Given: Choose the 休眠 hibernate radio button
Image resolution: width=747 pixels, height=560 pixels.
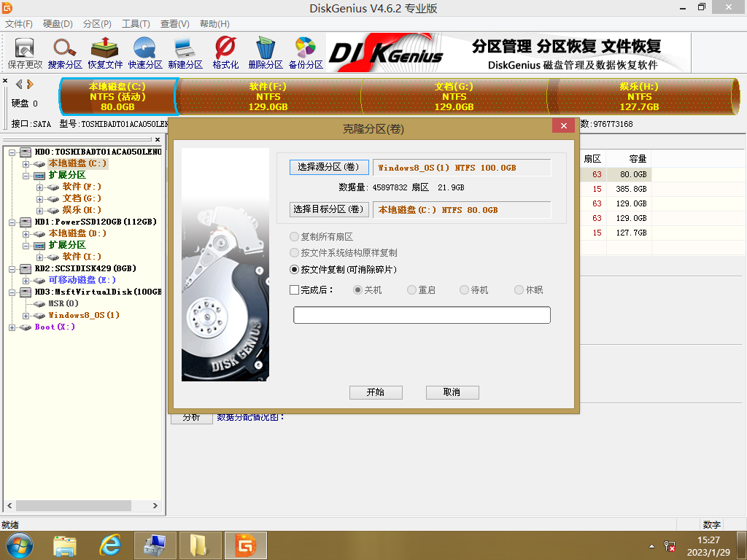Looking at the screenshot, I should tap(519, 290).
